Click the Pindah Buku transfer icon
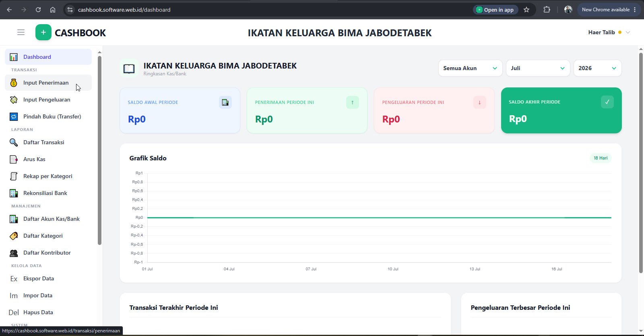 14,116
